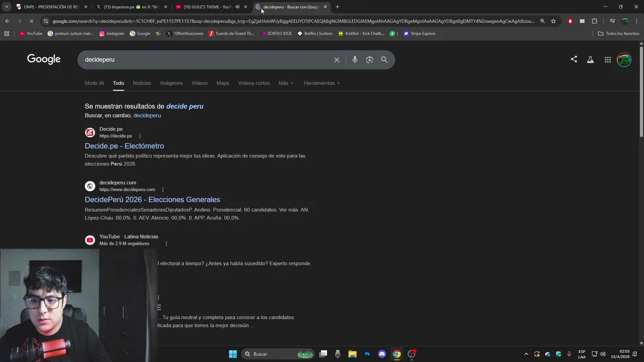Select the Noticias results tab
The height and width of the screenshot is (362, 644).
point(142,83)
